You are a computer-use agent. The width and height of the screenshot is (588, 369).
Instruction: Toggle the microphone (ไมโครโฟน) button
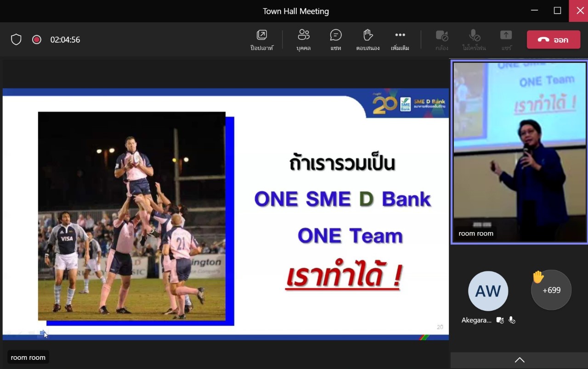point(474,39)
